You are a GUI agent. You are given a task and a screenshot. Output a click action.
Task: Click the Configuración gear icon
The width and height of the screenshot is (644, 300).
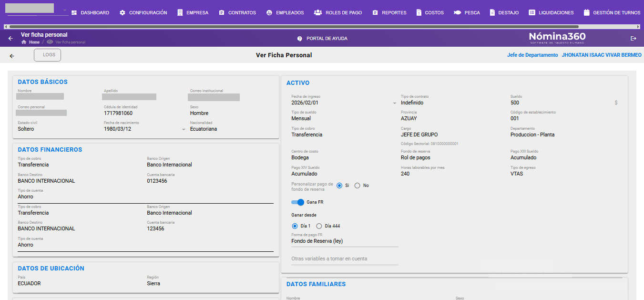pos(123,13)
